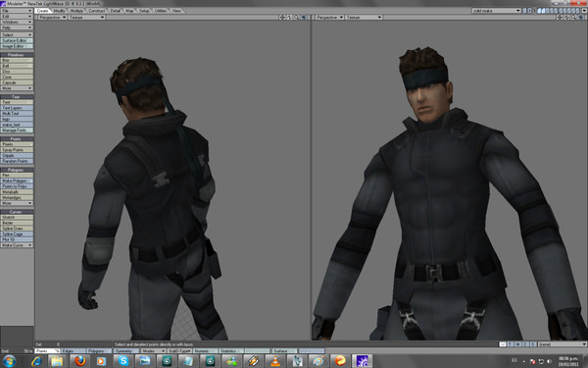This screenshot has width=588, height=368.
Task: Open the orange sphere taskbar application
Action: tap(340, 361)
